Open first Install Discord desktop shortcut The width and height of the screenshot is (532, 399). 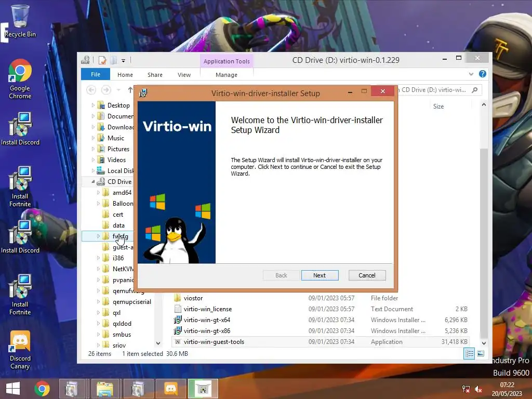coord(20,129)
